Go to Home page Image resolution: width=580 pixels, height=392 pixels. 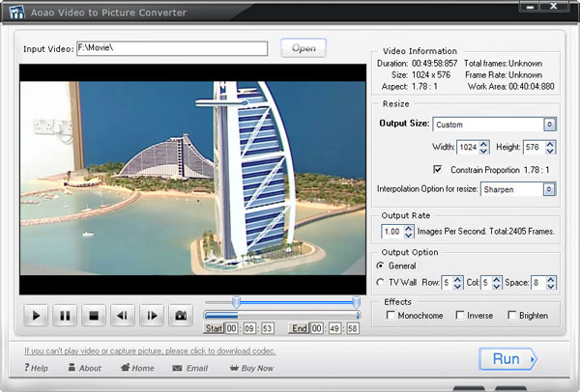(x=137, y=368)
